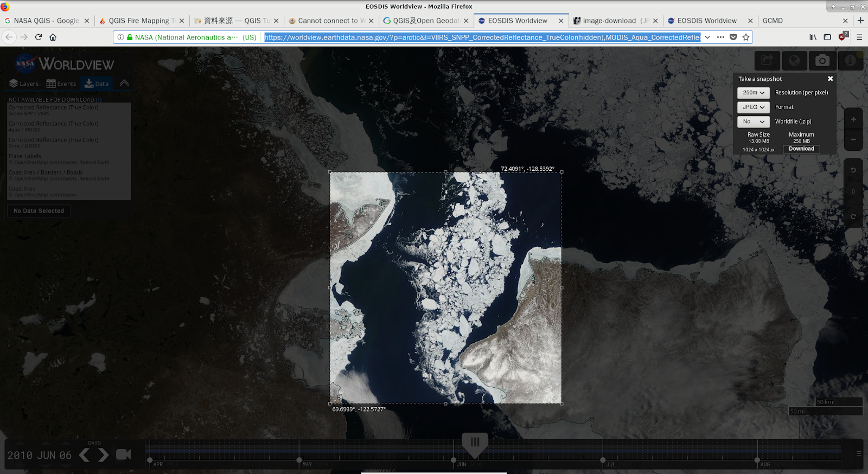Viewport: 868px width, 474px height.
Task: Switch to image-download browser tab
Action: pos(616,21)
